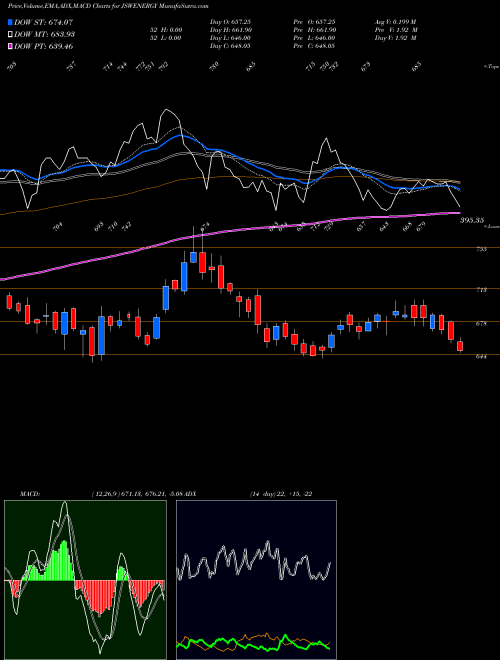This screenshot has width=500, height=660.
Task: Click the blue DOW ST legend swatch
Action: point(10,22)
